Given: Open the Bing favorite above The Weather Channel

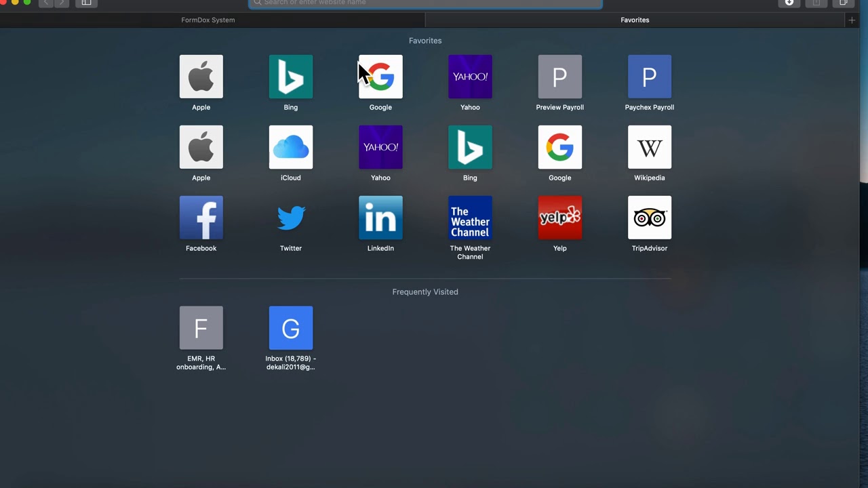Looking at the screenshot, I should pyautogui.click(x=470, y=147).
